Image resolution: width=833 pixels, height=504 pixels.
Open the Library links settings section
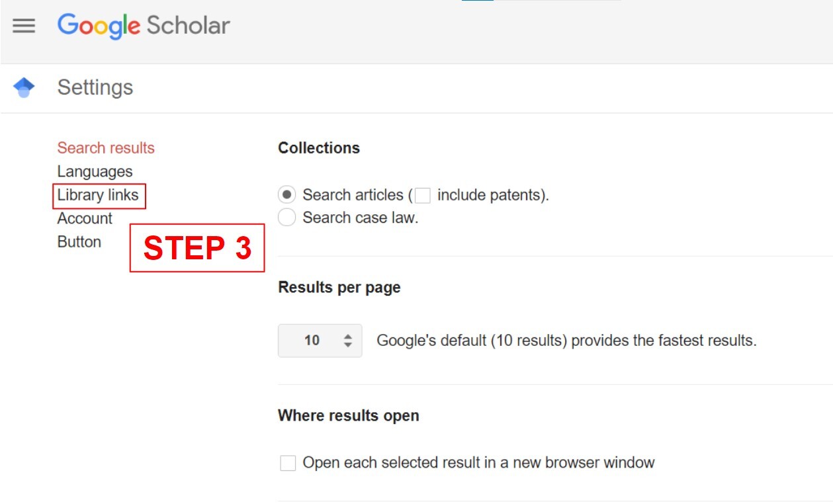click(x=98, y=195)
